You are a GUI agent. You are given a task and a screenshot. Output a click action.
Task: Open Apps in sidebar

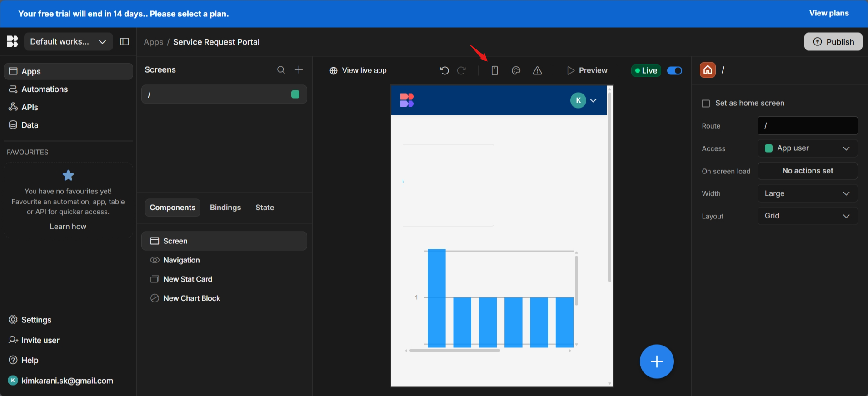68,71
